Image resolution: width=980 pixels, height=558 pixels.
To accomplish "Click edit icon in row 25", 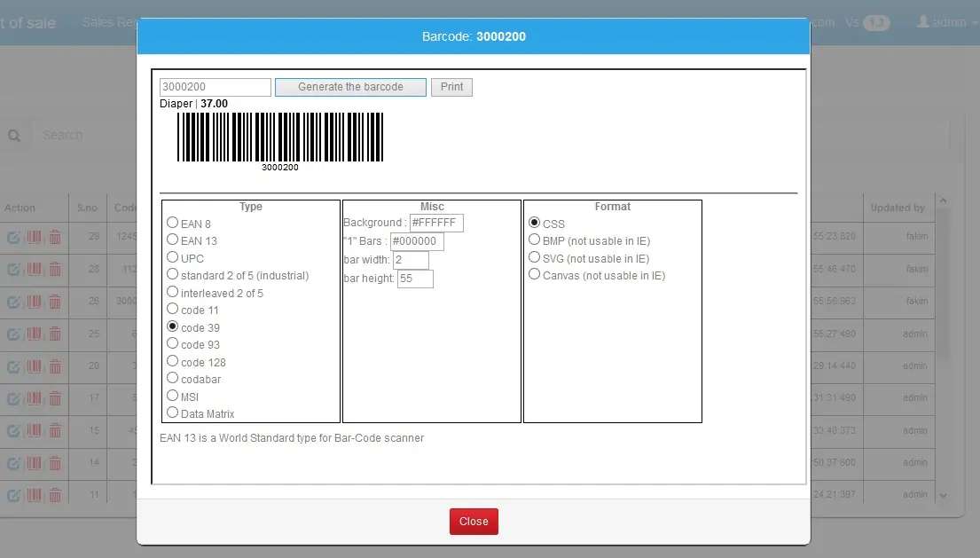I will pyautogui.click(x=13, y=334).
